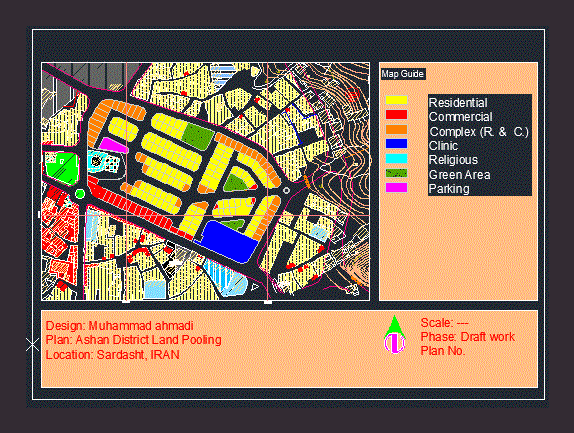Select the white roundabout circle marker
This screenshot has height=433, width=574.
[286, 190]
